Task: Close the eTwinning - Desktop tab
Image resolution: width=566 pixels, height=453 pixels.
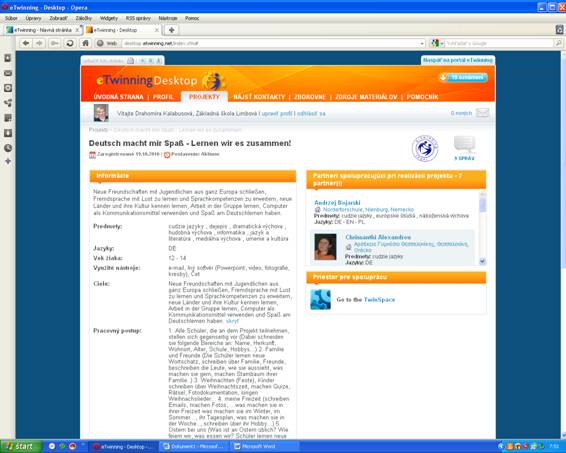Action: pos(157,30)
